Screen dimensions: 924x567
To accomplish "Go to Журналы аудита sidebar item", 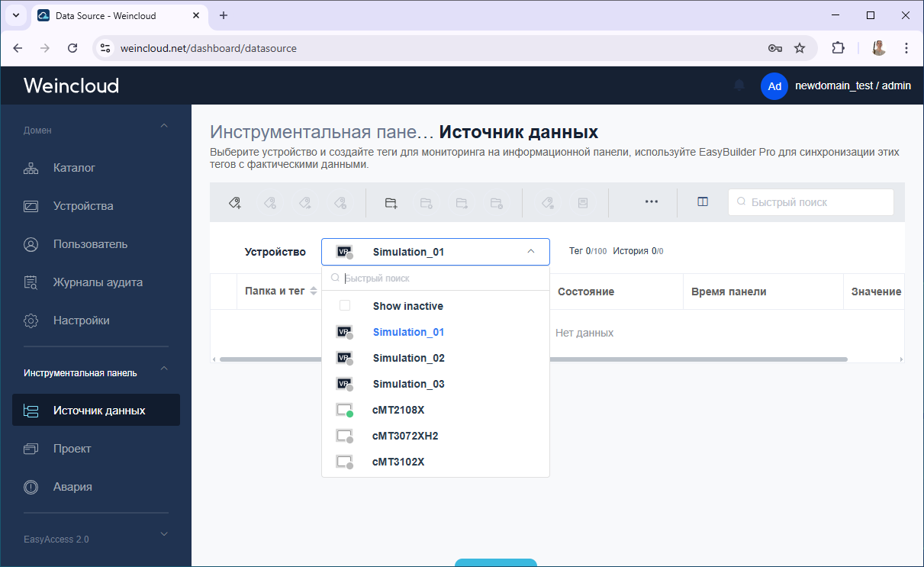I will (x=98, y=282).
